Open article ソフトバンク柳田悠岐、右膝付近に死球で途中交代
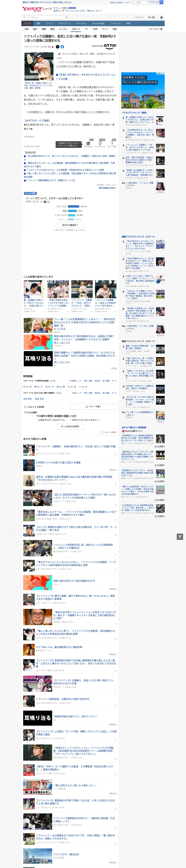The height and width of the screenshot is (868, 186). click(x=63, y=699)
